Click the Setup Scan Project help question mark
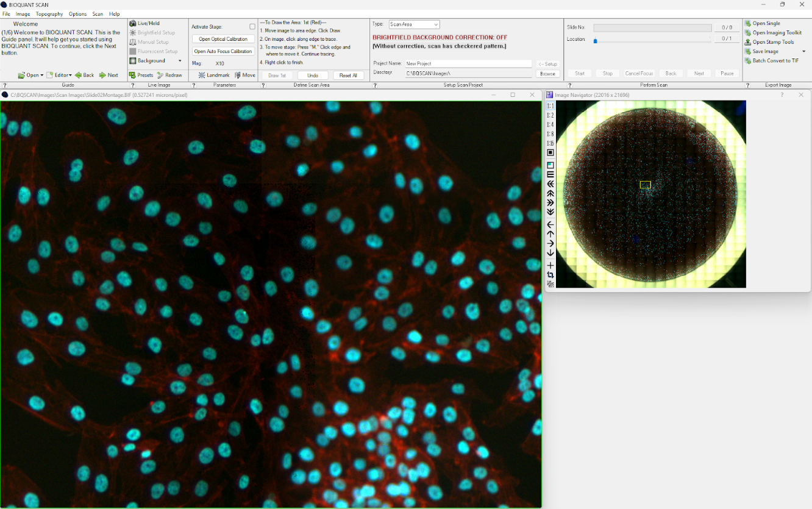This screenshot has height=509, width=812. point(374,85)
